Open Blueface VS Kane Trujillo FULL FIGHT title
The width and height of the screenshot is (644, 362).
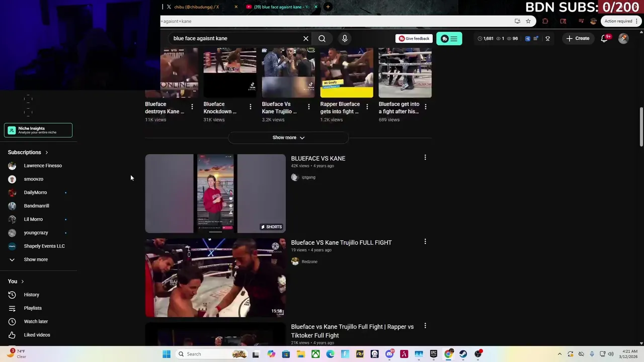click(x=341, y=242)
